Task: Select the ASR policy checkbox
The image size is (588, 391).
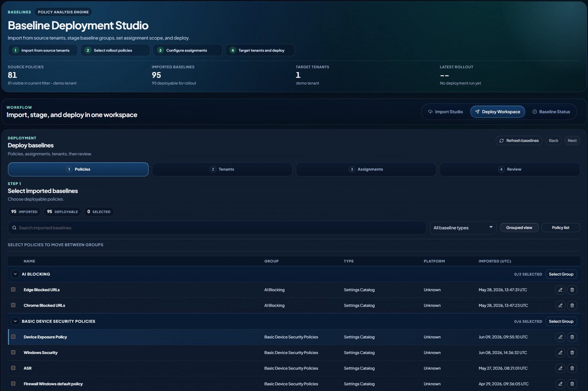Action: click(x=13, y=368)
